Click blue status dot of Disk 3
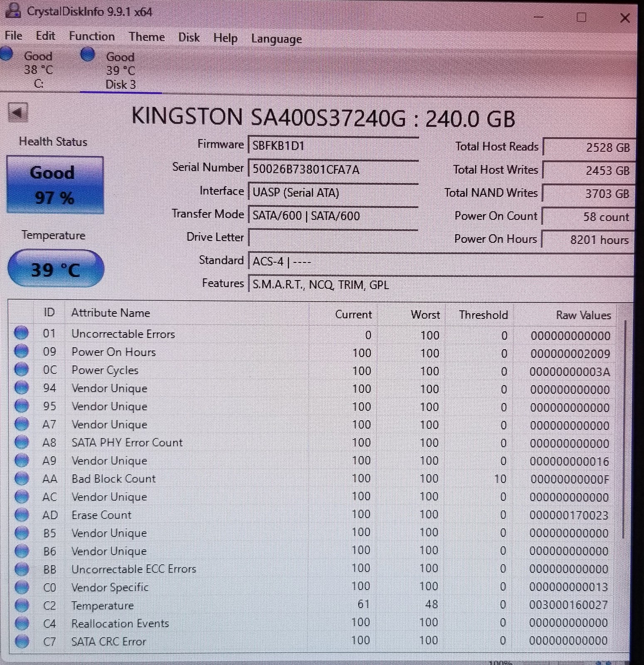 coord(88,54)
